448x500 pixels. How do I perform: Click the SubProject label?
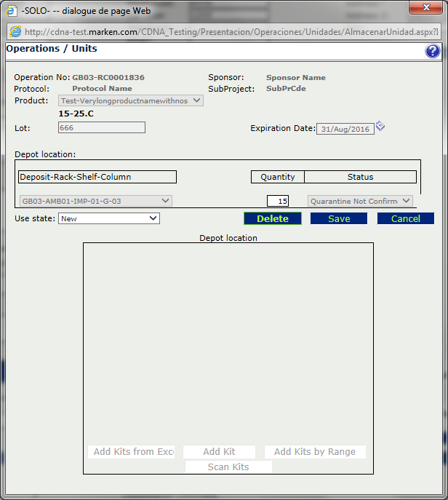[231, 89]
